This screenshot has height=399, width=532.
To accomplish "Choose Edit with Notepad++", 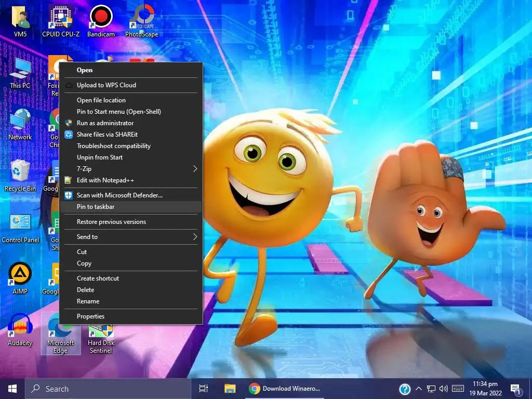I will point(131,180).
